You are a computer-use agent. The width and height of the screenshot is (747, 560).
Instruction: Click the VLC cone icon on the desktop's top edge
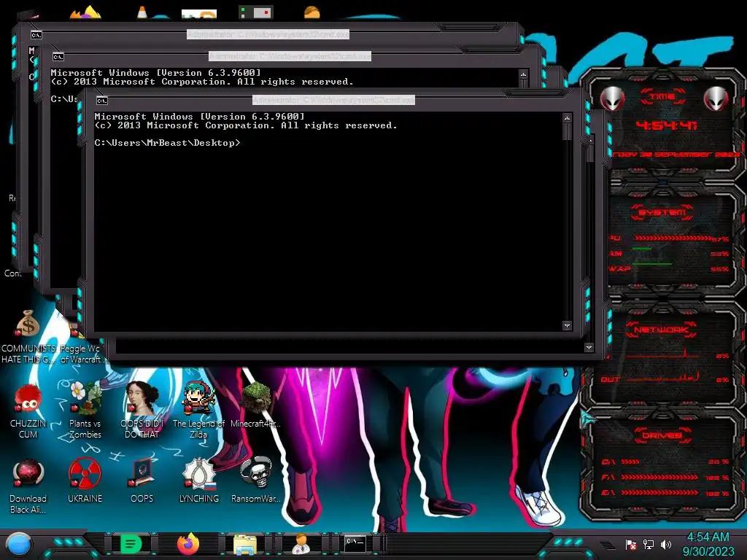point(142,12)
